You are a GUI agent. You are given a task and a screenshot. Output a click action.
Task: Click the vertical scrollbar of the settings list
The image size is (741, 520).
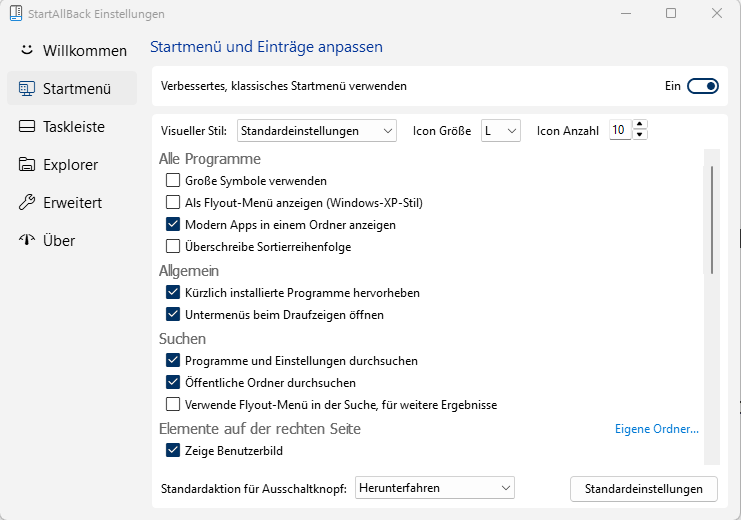pos(711,220)
